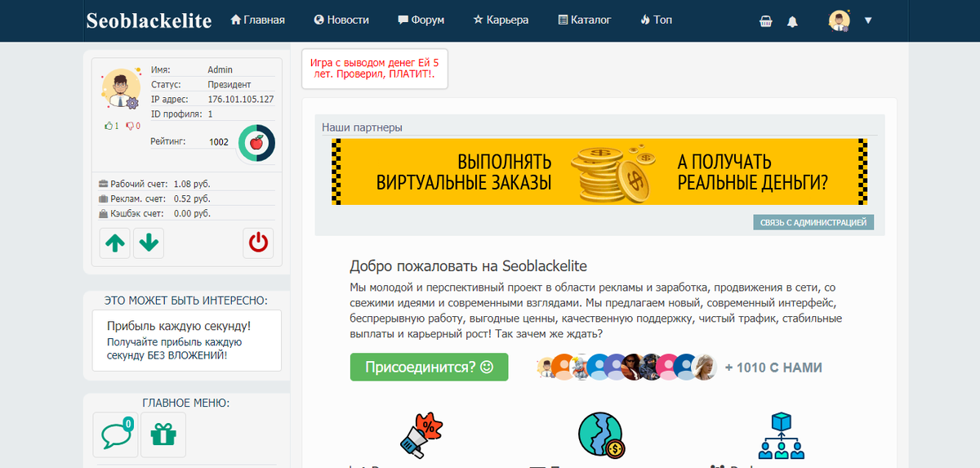Click the rating value 1002
The width and height of the screenshot is (980, 468).
pos(219,142)
